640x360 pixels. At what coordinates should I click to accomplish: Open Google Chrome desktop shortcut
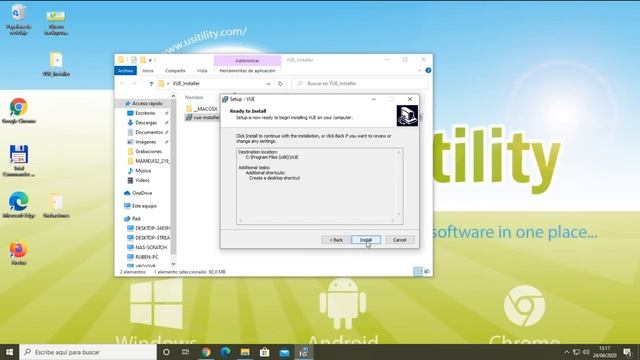19,111
